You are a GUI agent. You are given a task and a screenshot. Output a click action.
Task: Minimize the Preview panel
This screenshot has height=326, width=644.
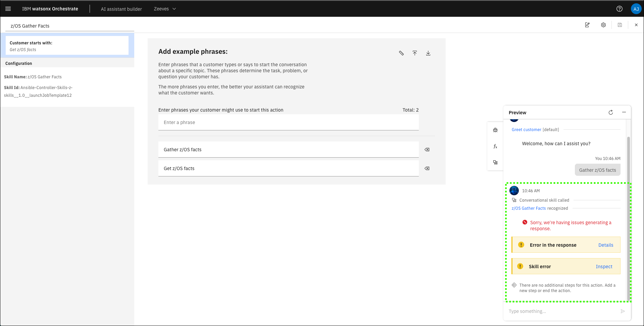pyautogui.click(x=624, y=112)
